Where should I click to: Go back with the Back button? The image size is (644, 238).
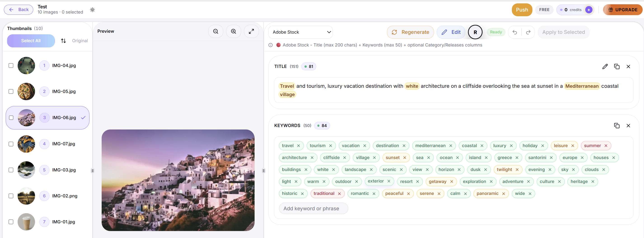pyautogui.click(x=19, y=10)
